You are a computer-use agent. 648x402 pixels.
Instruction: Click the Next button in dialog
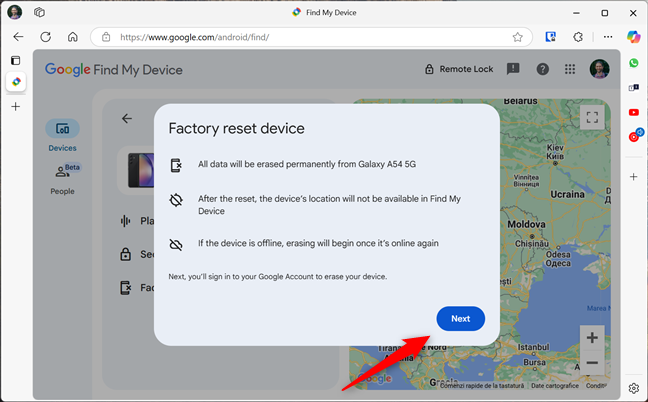[460, 319]
